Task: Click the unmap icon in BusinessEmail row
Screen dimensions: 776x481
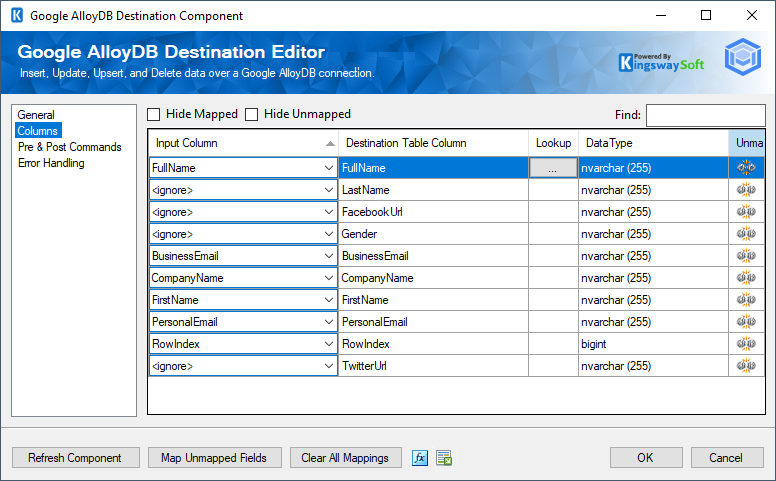Action: (x=746, y=256)
